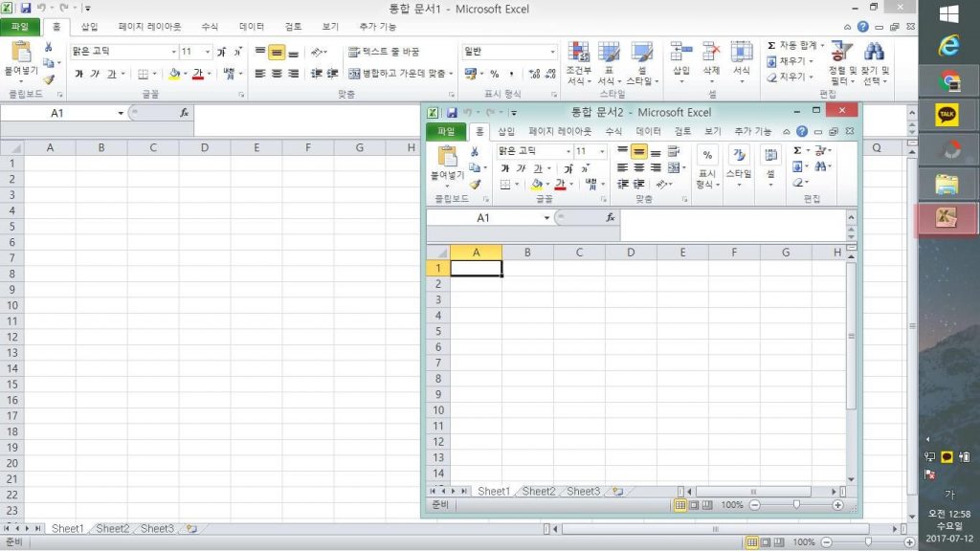Click zoom in plus in 통합 문서2
The height and width of the screenshot is (551, 980).
pyautogui.click(x=838, y=505)
